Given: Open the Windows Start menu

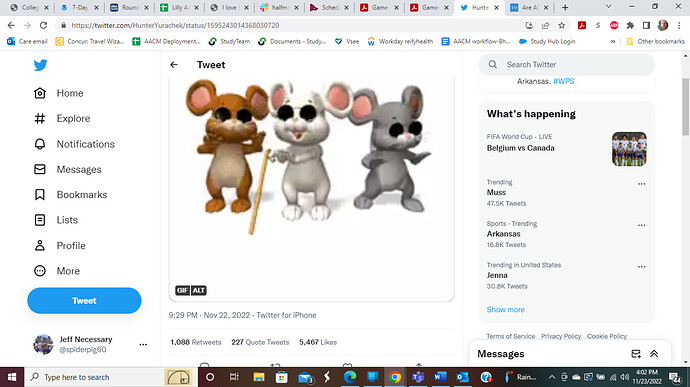Looking at the screenshot, I should pyautogui.click(x=12, y=377).
